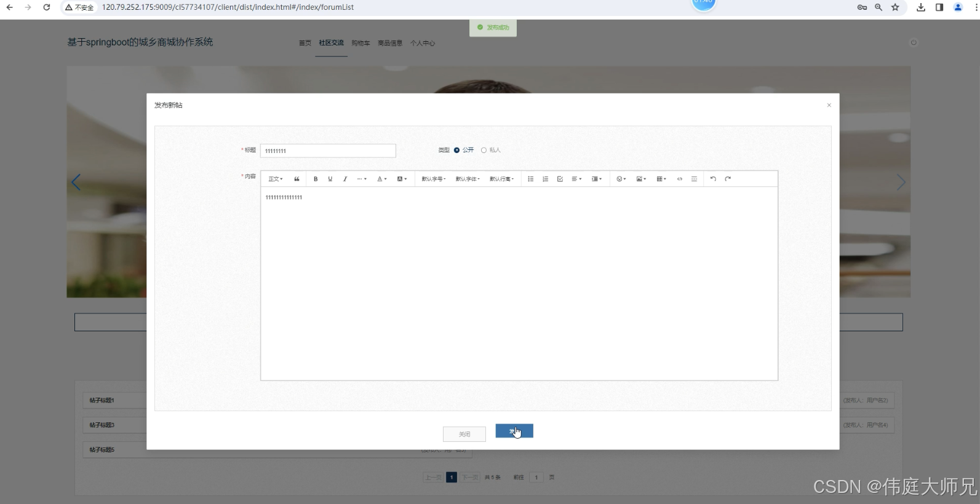Open 默认字号 font size dropdown

pyautogui.click(x=434, y=179)
